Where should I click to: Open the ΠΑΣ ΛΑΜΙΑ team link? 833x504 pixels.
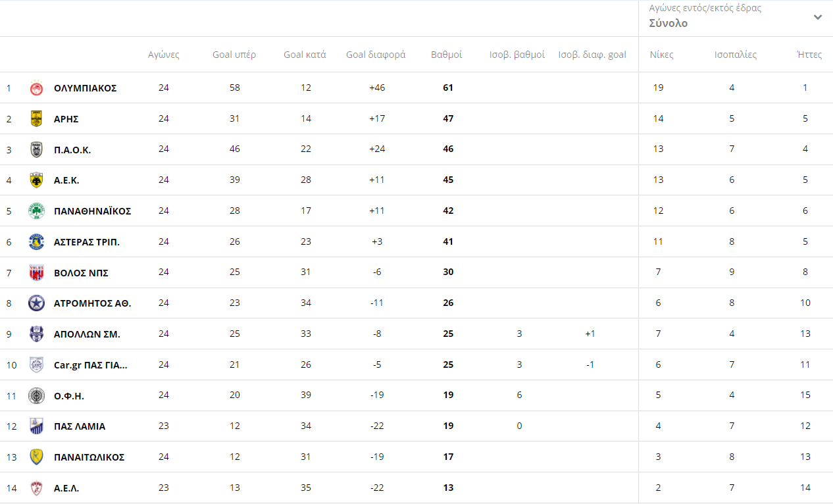click(80, 426)
